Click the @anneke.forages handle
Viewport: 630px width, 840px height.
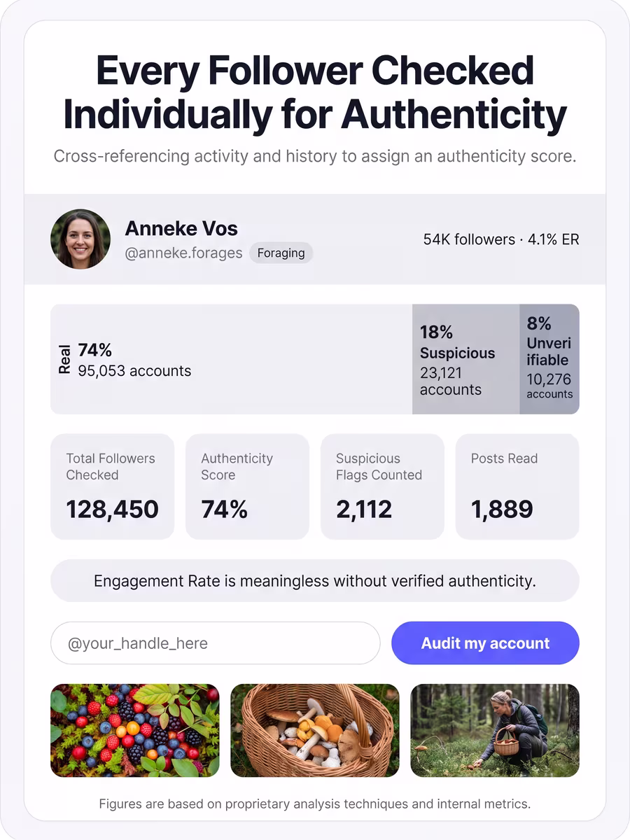coord(183,253)
